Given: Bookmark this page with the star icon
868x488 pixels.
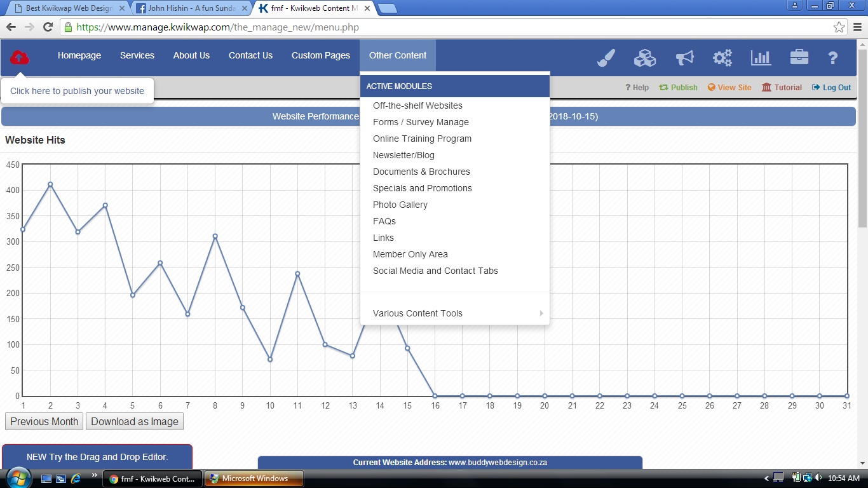Looking at the screenshot, I should pos(839,27).
